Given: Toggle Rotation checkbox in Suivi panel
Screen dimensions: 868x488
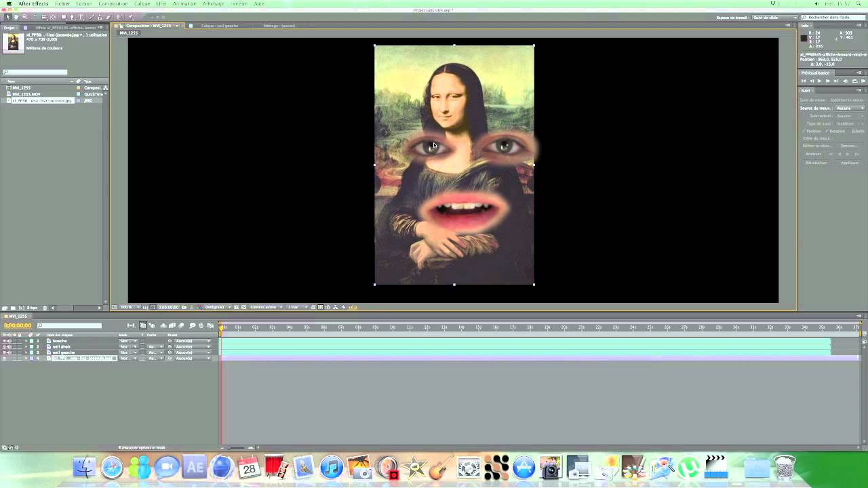Looking at the screenshot, I should tap(827, 131).
